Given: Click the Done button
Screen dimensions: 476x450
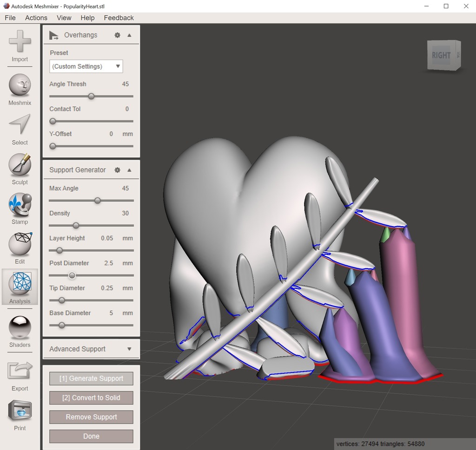Looking at the screenshot, I should pyautogui.click(x=92, y=437).
